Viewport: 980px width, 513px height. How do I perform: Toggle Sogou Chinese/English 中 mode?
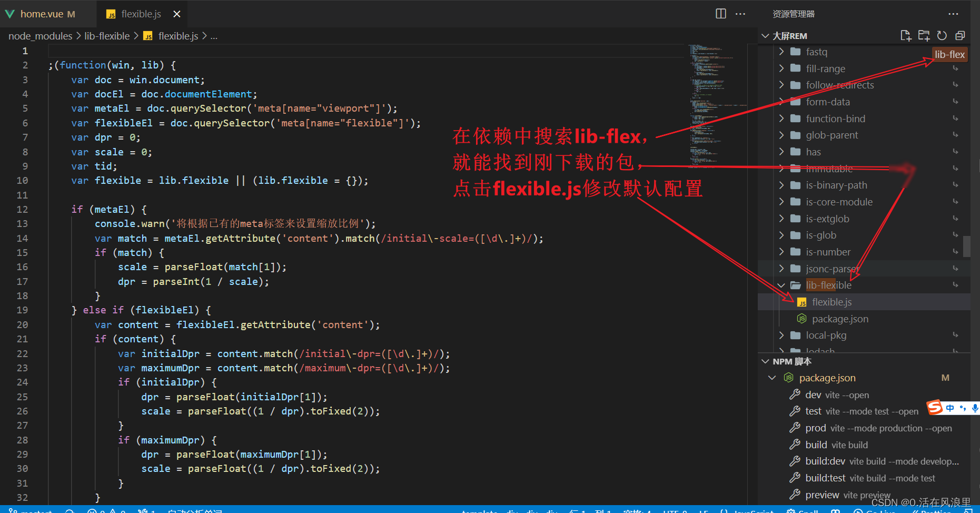coord(950,408)
